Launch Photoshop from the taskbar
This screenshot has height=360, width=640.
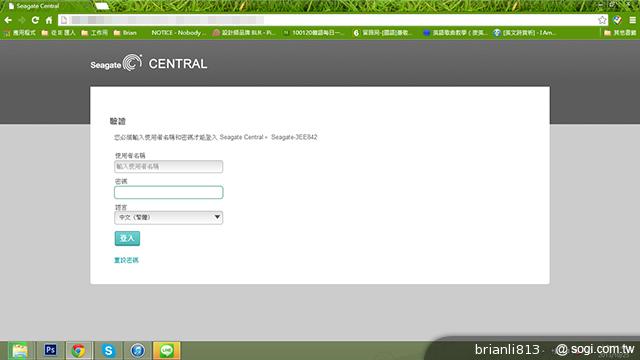pos(50,350)
